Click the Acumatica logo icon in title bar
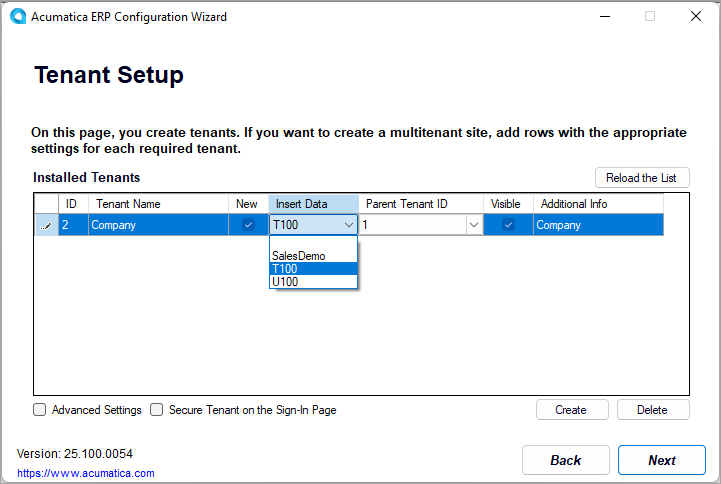This screenshot has height=484, width=721. 17,17
